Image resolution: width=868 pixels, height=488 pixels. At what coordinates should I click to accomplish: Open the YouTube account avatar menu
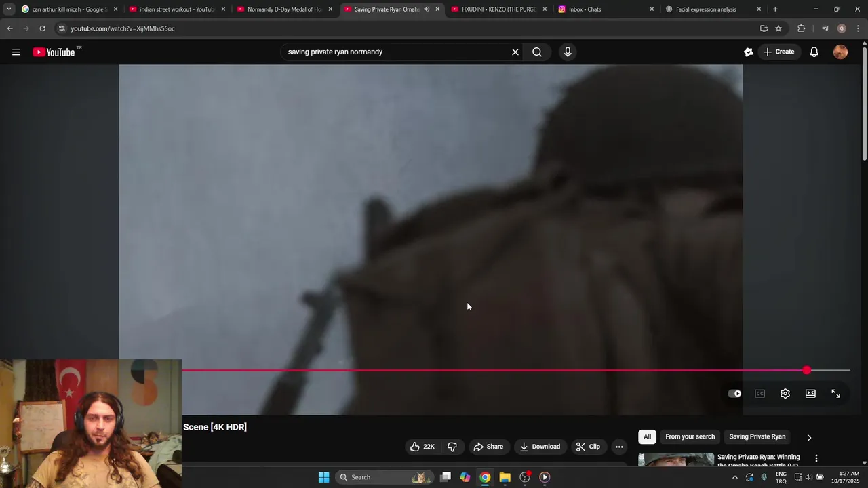[x=840, y=52]
